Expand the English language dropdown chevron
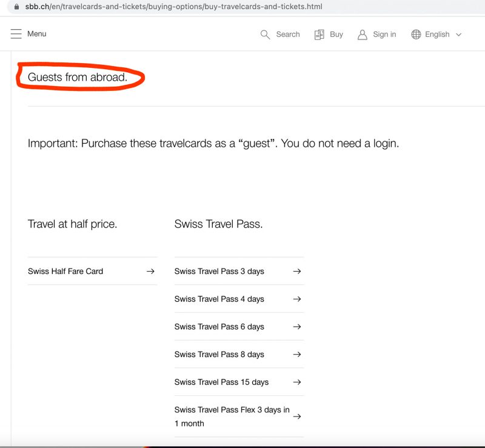This screenshot has width=485, height=448. tap(459, 35)
